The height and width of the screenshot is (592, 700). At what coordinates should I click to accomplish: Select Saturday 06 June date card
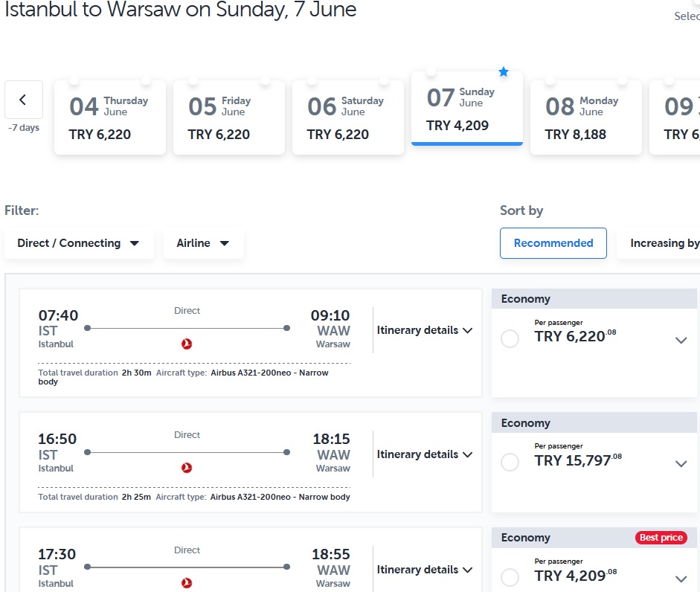point(347,118)
